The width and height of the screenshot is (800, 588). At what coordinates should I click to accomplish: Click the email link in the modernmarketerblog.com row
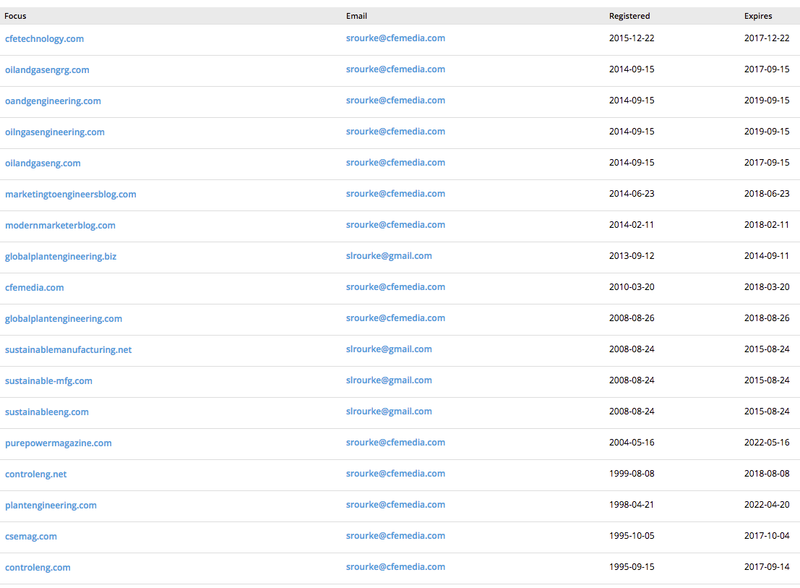pyautogui.click(x=395, y=225)
